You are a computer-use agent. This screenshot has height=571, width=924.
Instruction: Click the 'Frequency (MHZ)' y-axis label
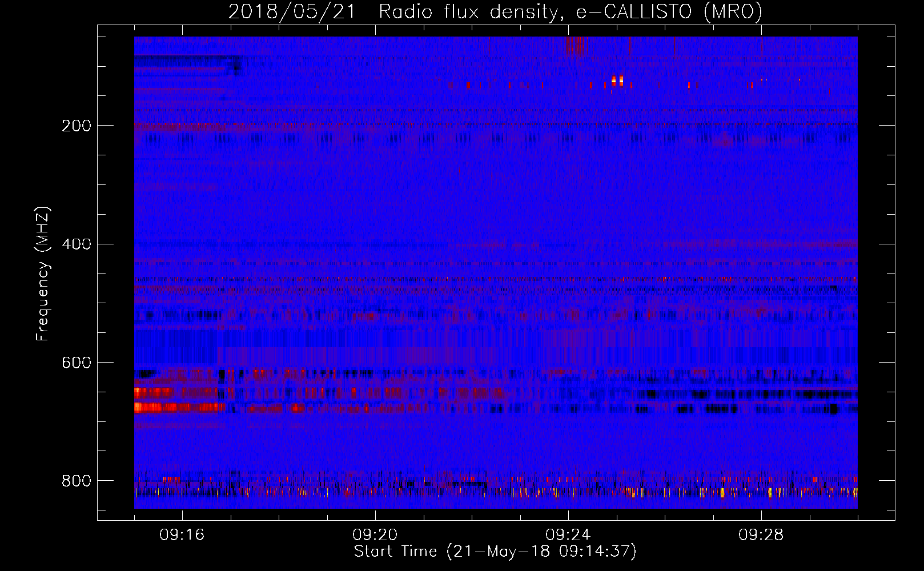click(43, 274)
